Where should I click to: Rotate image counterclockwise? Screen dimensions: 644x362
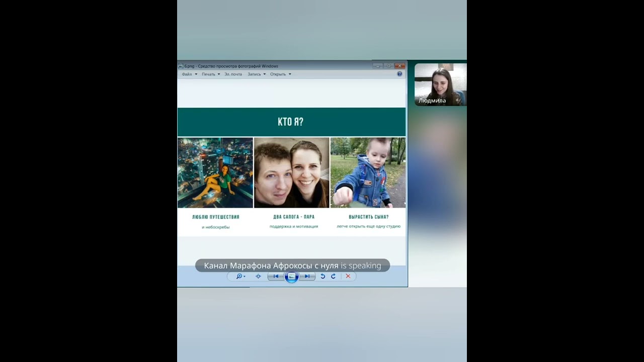(323, 276)
